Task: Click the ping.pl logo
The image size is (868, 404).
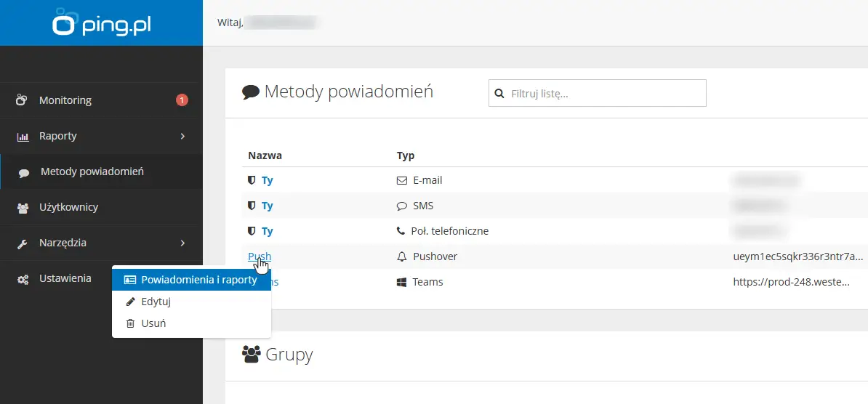Action: pyautogui.click(x=101, y=23)
